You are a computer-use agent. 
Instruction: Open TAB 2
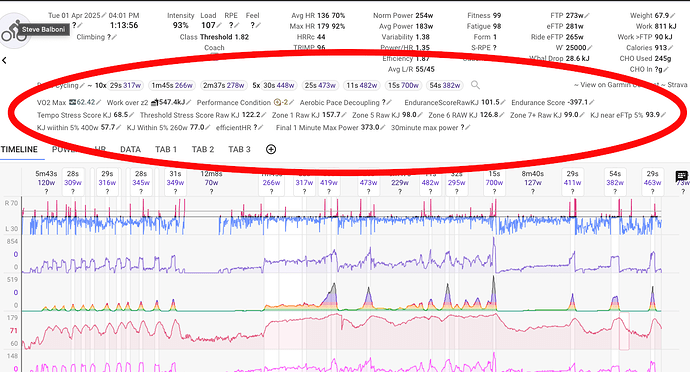tap(202, 149)
